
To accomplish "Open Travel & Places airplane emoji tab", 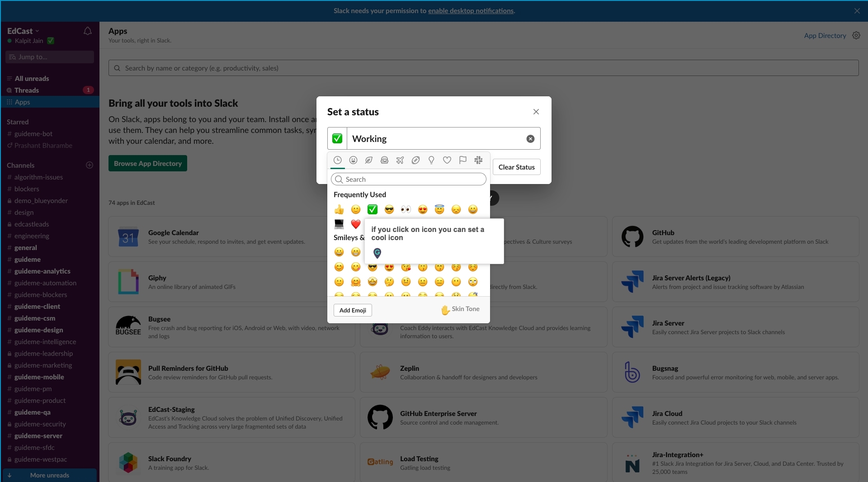I will [x=400, y=160].
